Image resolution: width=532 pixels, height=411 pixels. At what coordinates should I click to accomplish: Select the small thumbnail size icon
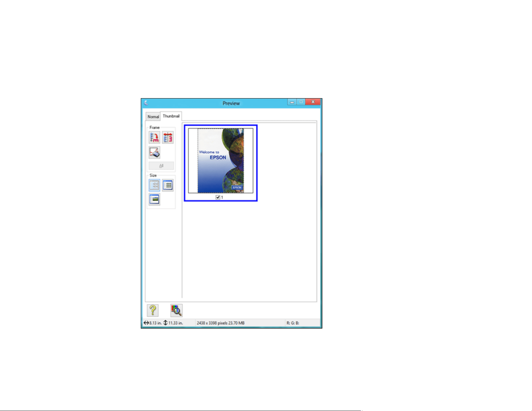pyautogui.click(x=154, y=185)
